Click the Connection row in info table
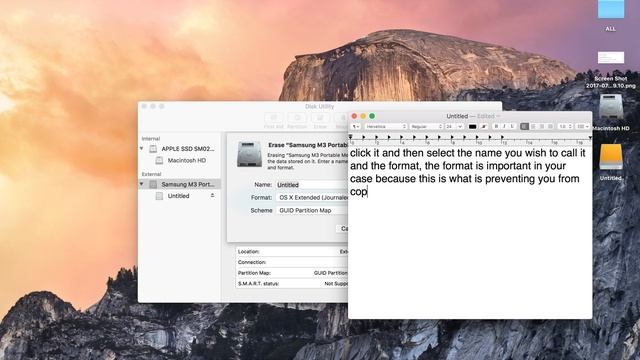Image resolution: width=640 pixels, height=360 pixels. pyautogui.click(x=292, y=262)
